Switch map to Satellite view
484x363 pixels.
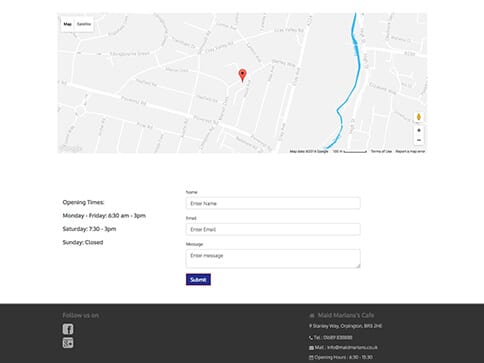pyautogui.click(x=84, y=24)
